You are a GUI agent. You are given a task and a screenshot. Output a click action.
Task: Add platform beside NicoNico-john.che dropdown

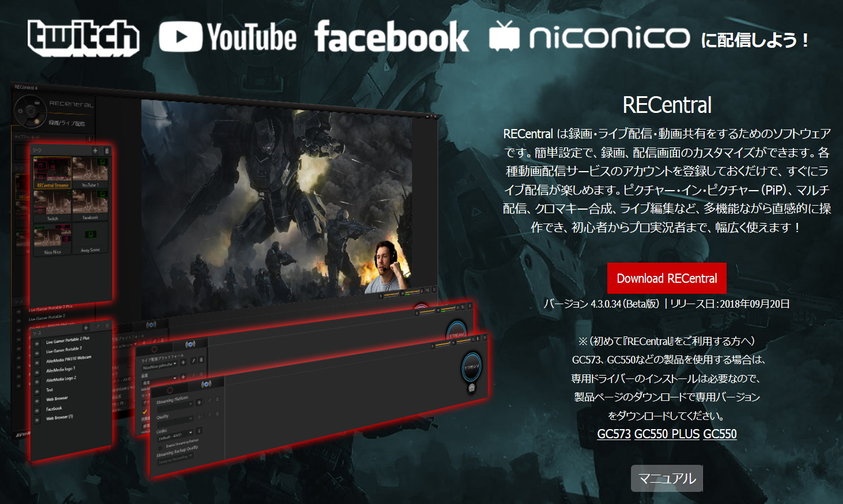click(x=183, y=362)
